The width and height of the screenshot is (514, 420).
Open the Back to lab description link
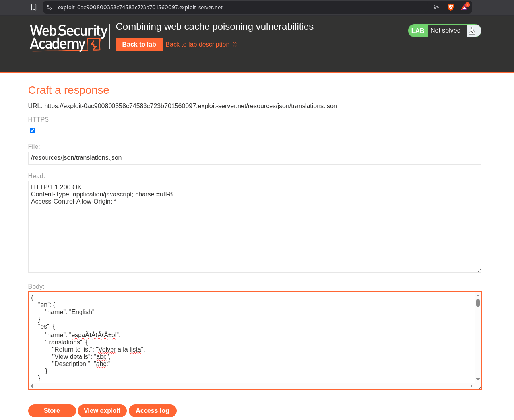click(197, 44)
